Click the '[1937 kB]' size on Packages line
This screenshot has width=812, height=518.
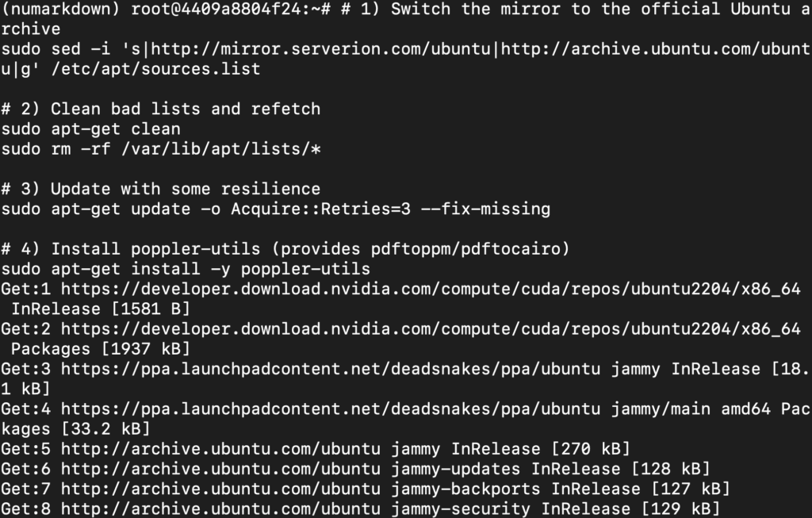pos(146,349)
